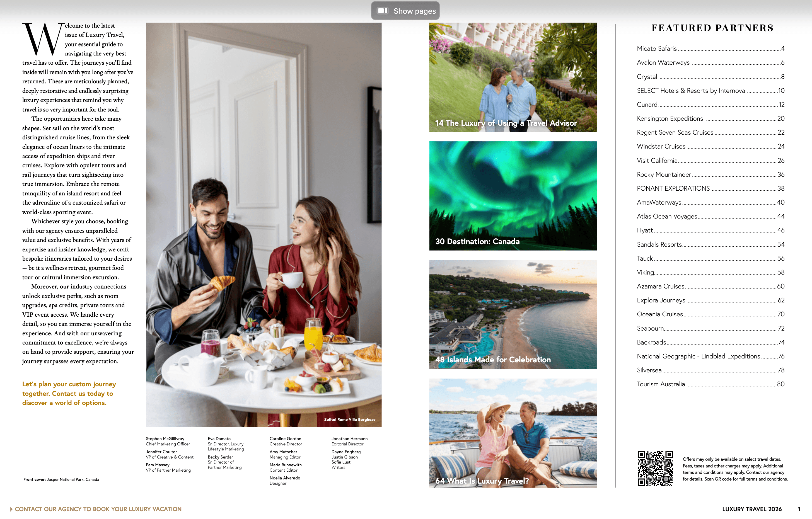Image resolution: width=812 pixels, height=519 pixels.
Task: Select Kensington Expeditions entry
Action: coord(710,119)
